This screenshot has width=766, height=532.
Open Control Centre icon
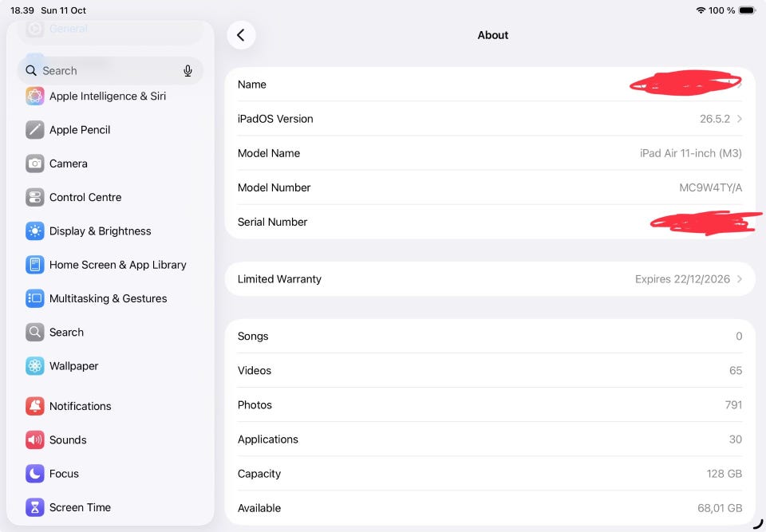(34, 197)
